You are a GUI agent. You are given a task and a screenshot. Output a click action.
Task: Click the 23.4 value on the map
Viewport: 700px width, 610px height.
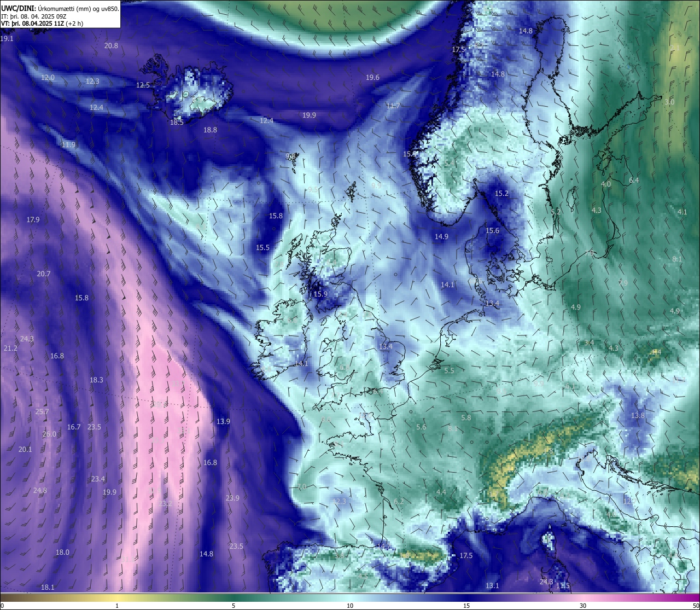pyautogui.click(x=98, y=479)
